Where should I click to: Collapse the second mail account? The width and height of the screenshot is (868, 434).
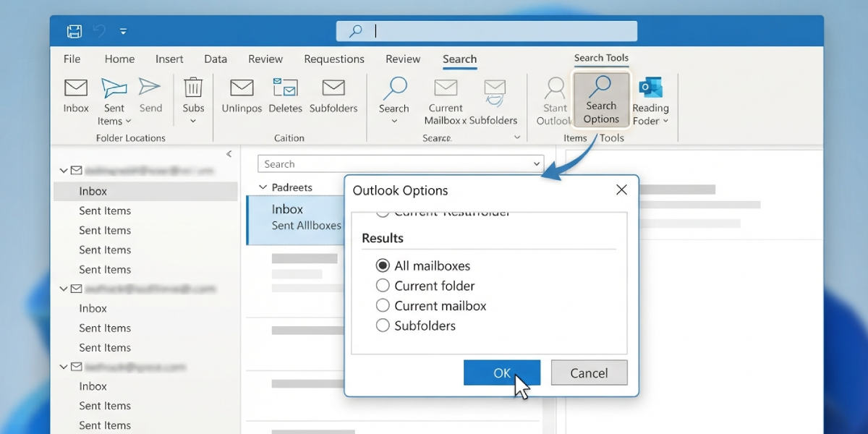click(63, 289)
